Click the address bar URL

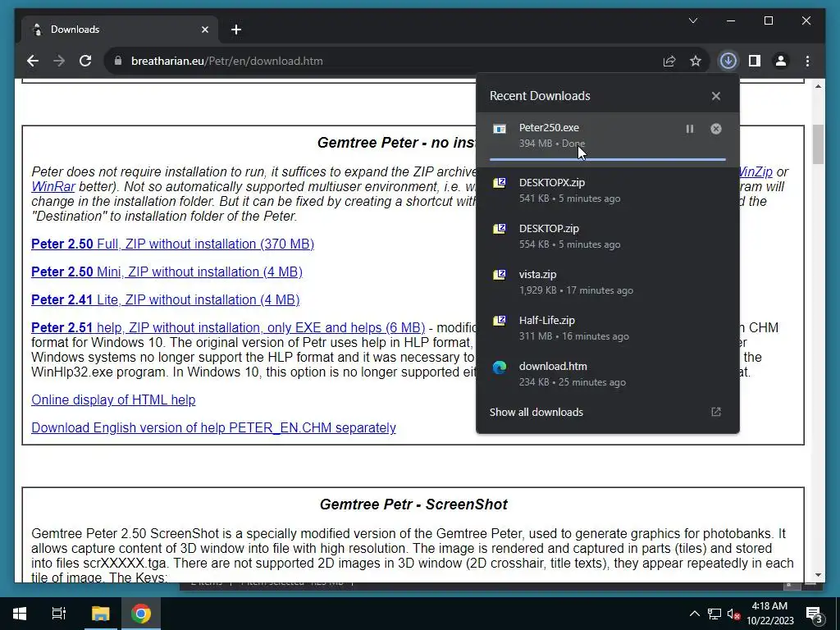pyautogui.click(x=227, y=61)
